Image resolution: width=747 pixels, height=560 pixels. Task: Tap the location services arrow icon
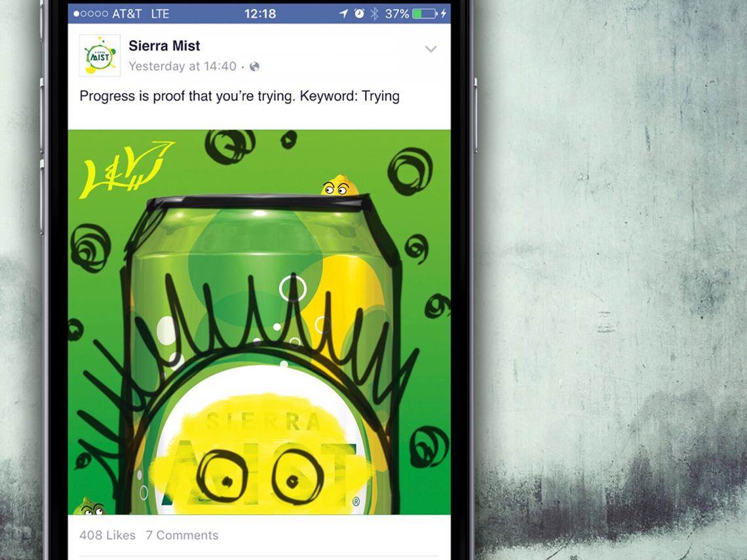pyautogui.click(x=343, y=14)
